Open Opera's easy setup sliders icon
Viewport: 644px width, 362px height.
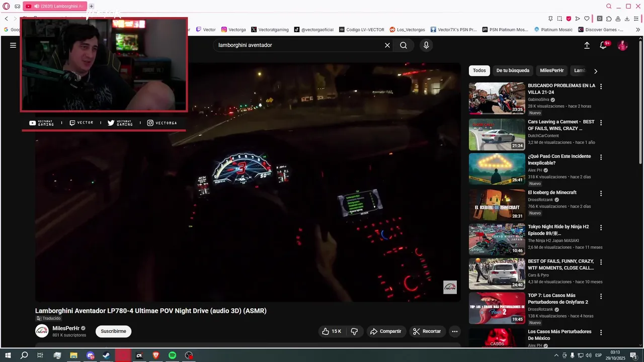tap(636, 19)
